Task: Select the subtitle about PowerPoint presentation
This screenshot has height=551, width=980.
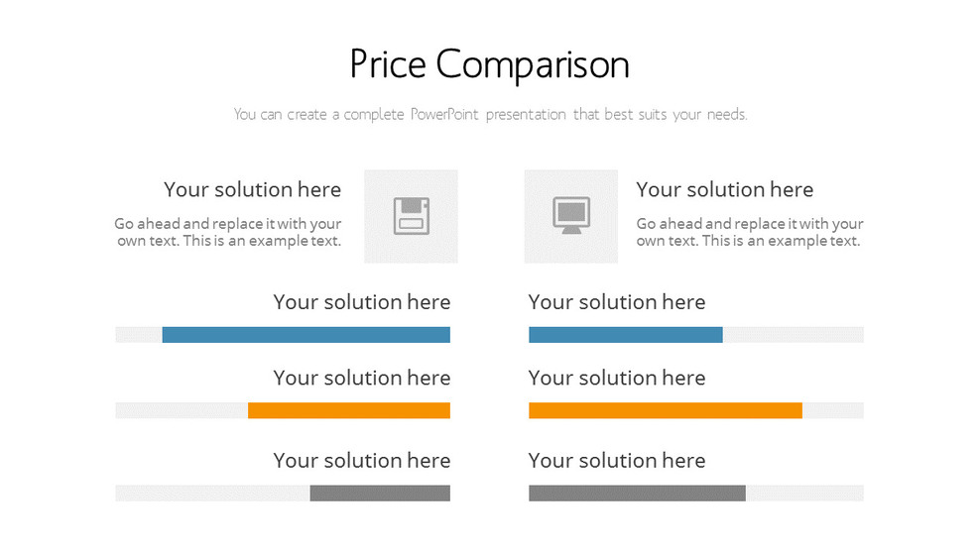Action: tap(491, 114)
